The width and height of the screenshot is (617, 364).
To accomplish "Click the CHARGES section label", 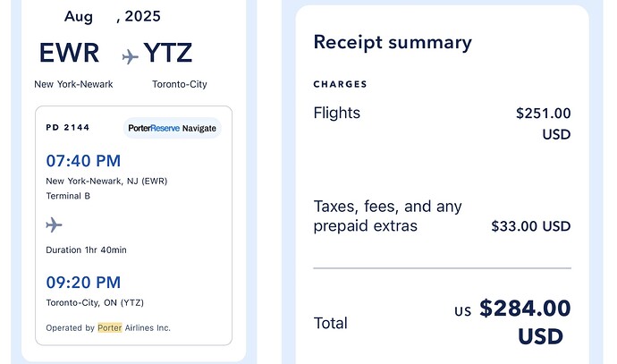I will [340, 84].
